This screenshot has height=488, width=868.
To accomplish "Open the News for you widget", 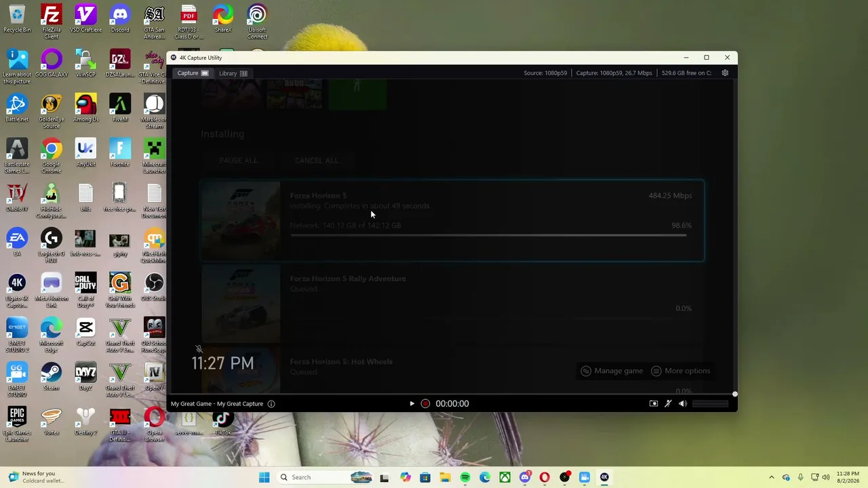I will (x=37, y=477).
